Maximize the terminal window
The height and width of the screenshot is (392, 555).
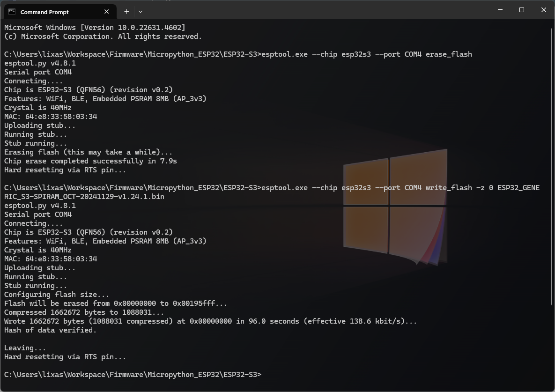coord(521,9)
